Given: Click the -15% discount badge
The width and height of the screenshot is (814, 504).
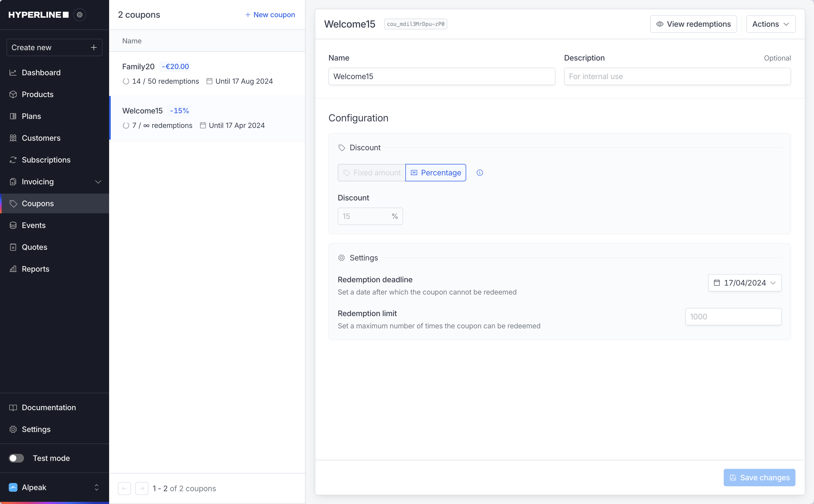Looking at the screenshot, I should 179,111.
